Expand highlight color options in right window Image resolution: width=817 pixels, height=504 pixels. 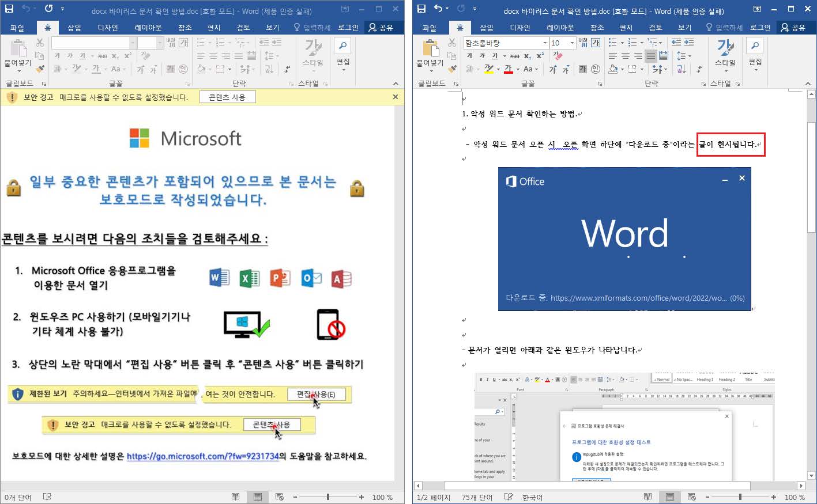498,69
